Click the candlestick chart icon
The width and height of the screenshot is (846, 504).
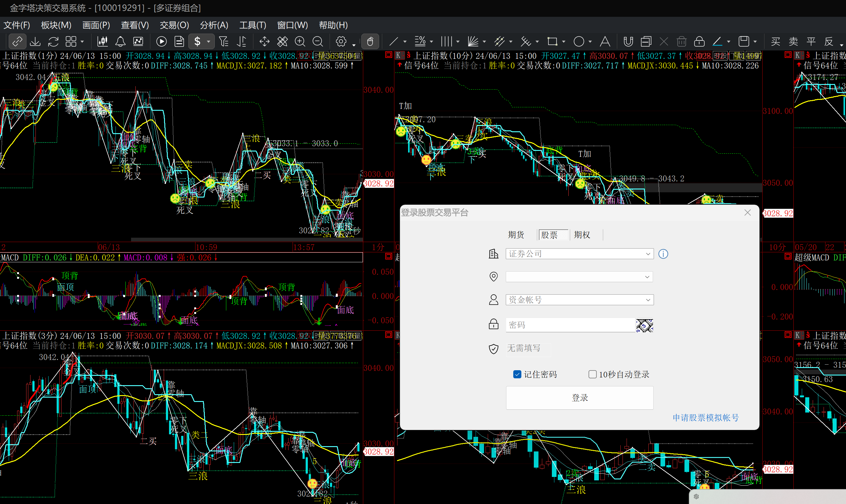[102, 41]
